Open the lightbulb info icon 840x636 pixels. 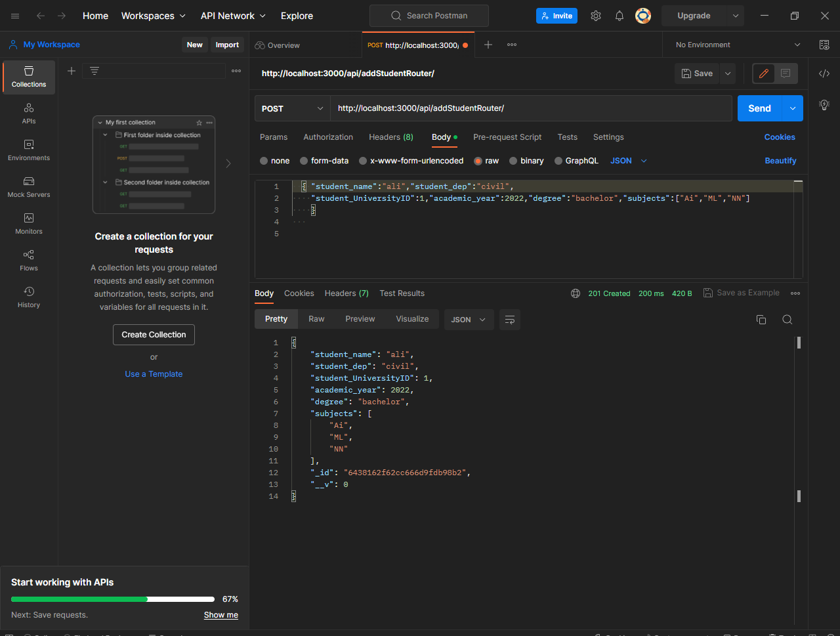point(824,104)
